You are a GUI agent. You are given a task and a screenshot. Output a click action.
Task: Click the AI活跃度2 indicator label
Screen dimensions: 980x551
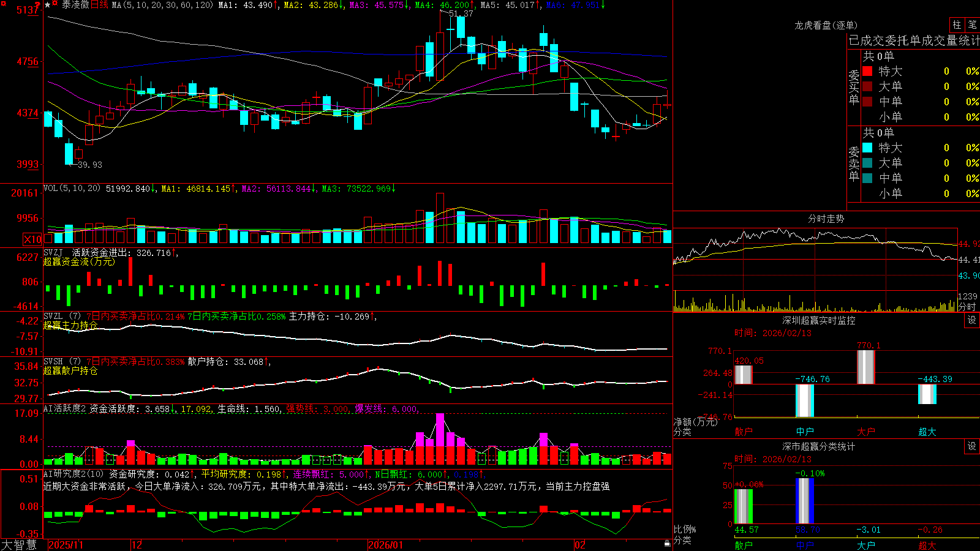tap(65, 409)
